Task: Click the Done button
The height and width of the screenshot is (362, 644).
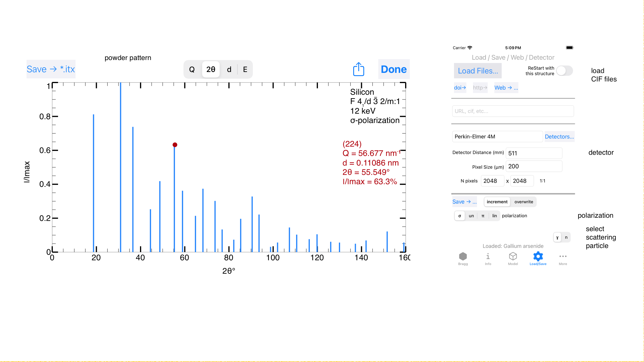Action: (x=394, y=69)
